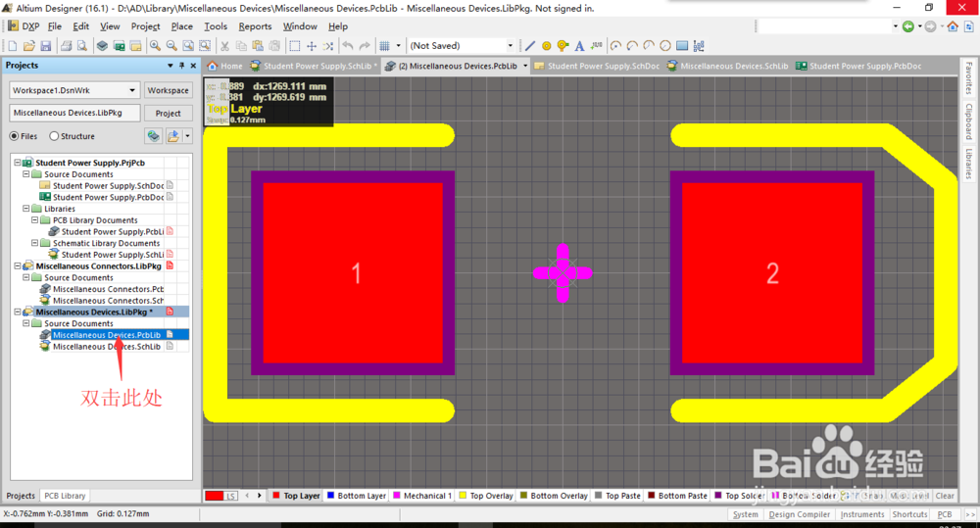
Task: Select Mechanical 1 layer tab
Action: tap(421, 496)
